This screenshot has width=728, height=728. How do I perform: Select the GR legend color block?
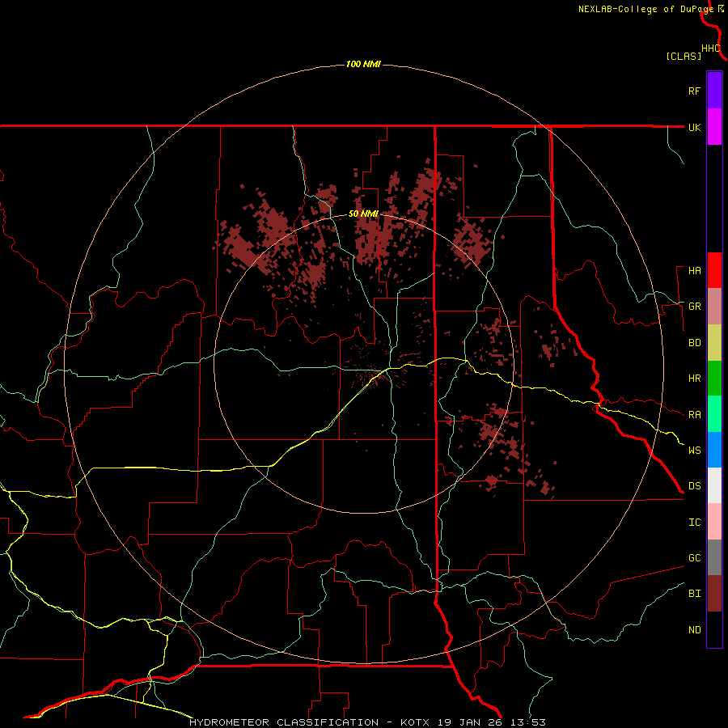714,307
